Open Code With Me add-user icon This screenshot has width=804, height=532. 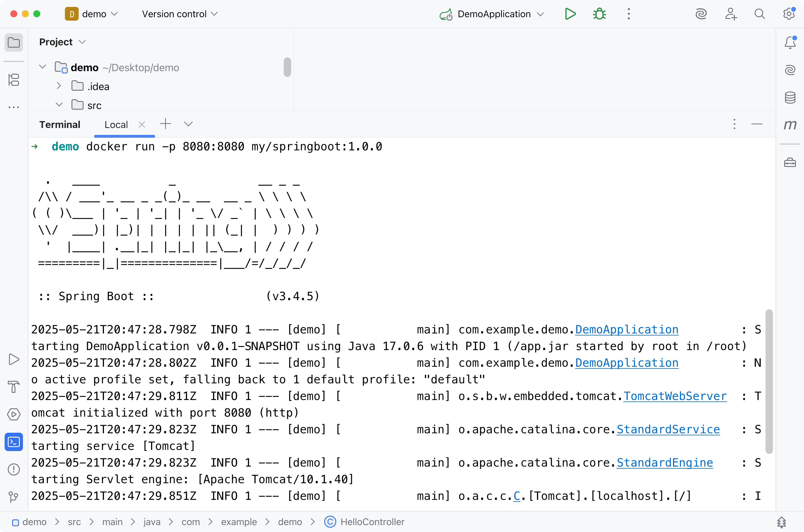pyautogui.click(x=731, y=14)
